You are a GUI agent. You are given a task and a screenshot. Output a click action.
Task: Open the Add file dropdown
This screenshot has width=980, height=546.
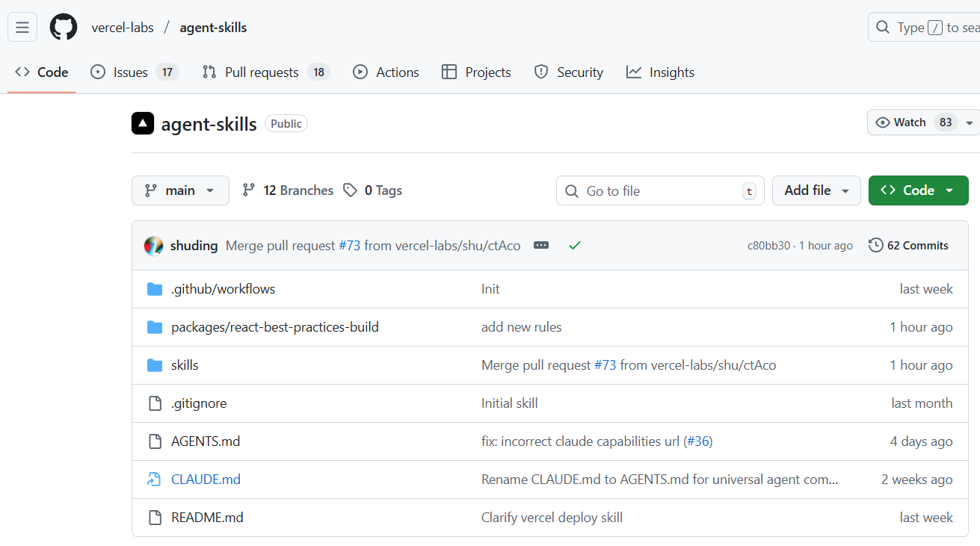(816, 190)
